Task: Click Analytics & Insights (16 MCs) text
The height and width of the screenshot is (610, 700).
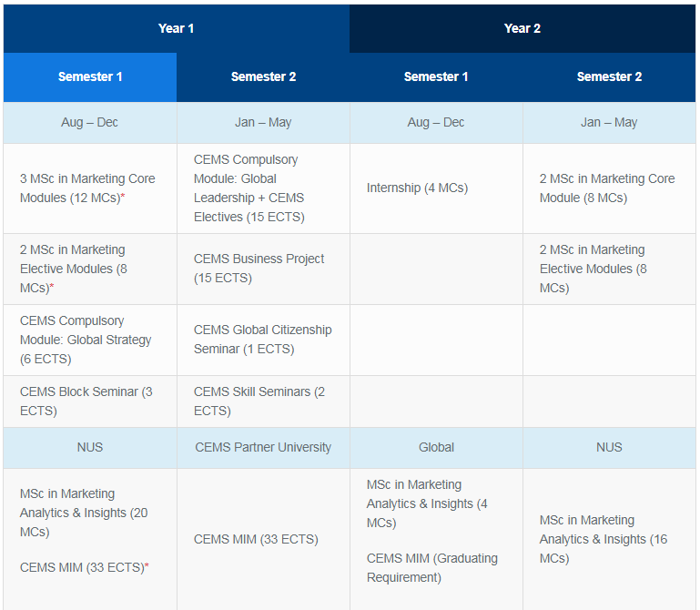Action: [604, 540]
